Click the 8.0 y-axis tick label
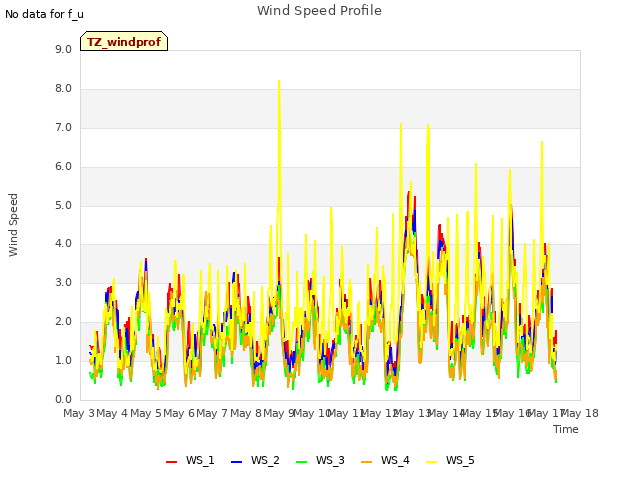Image resolution: width=640 pixels, height=480 pixels. click(x=63, y=89)
